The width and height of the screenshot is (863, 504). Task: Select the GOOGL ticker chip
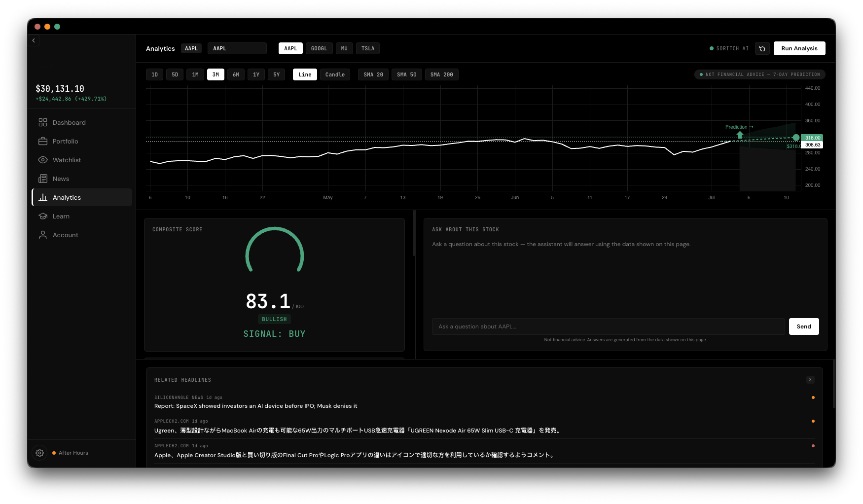tap(319, 48)
